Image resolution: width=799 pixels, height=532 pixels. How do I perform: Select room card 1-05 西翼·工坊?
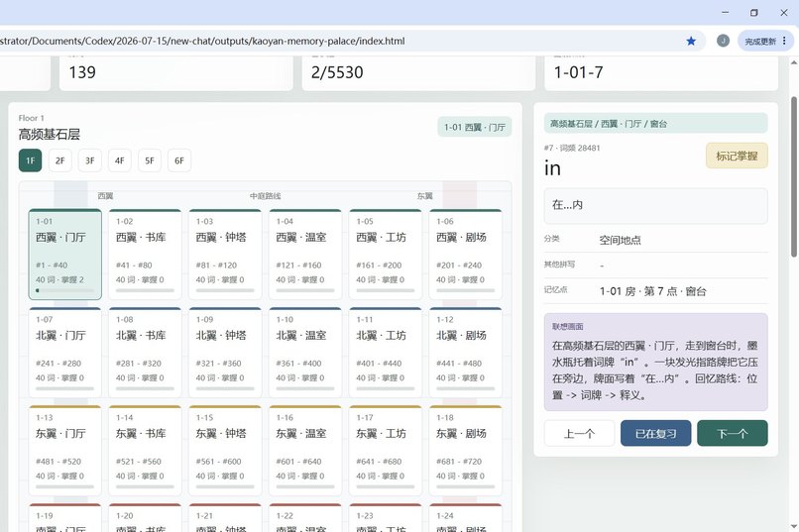click(386, 254)
